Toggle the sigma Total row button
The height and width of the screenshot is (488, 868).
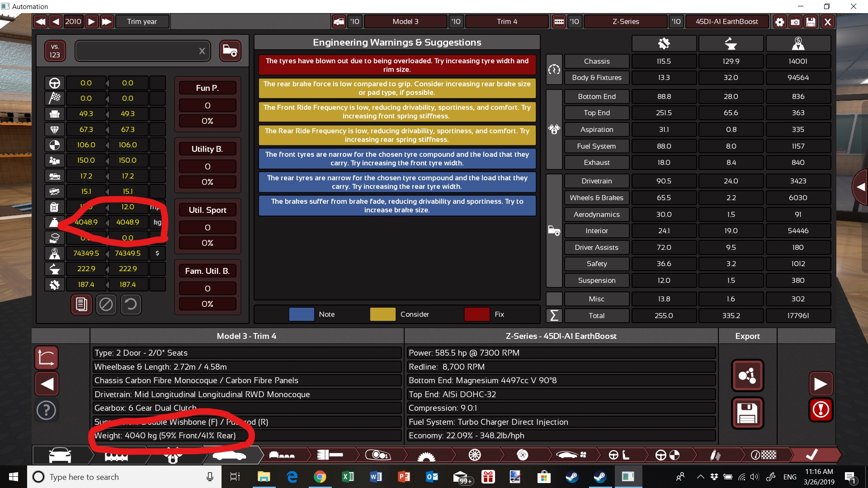(x=554, y=315)
